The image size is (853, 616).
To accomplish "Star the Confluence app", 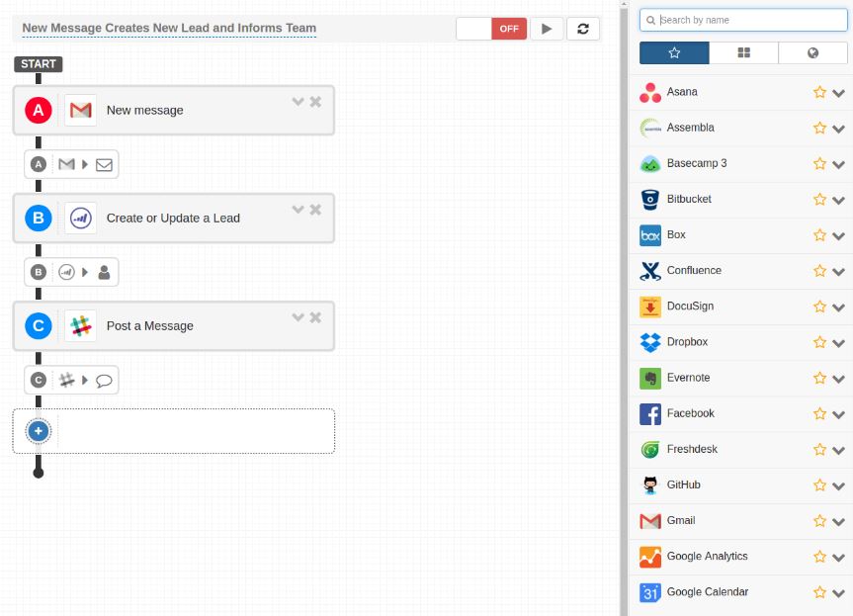I will point(819,271).
